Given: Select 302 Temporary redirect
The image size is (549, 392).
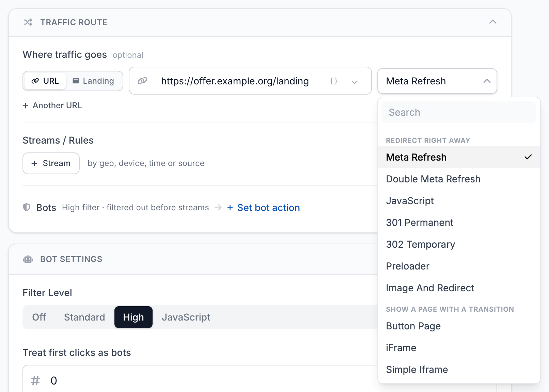Looking at the screenshot, I should (x=459, y=244).
